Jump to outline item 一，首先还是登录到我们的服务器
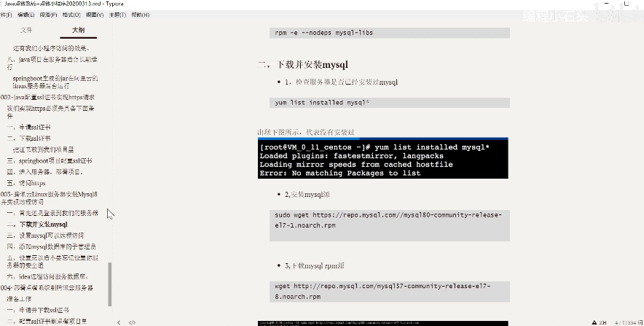Screen dimensions: 644x326 coord(52,213)
